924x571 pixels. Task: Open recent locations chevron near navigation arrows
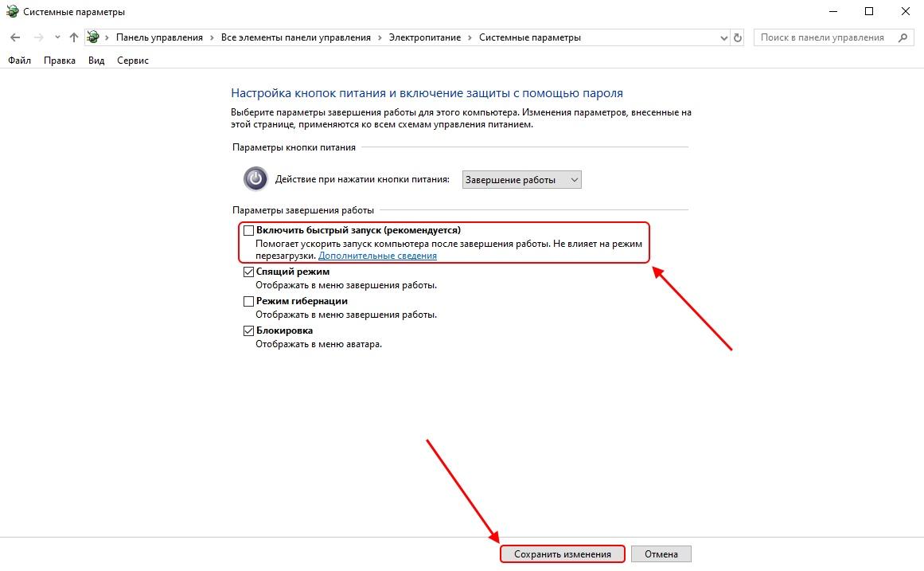pos(57,37)
